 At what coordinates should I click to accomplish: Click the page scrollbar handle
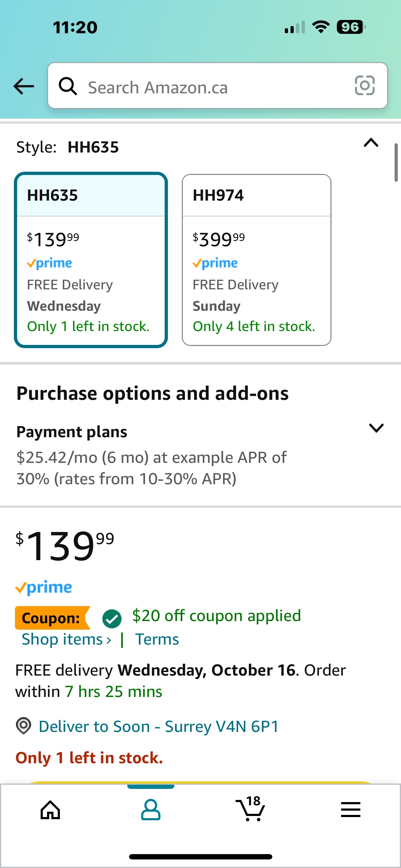(396, 162)
